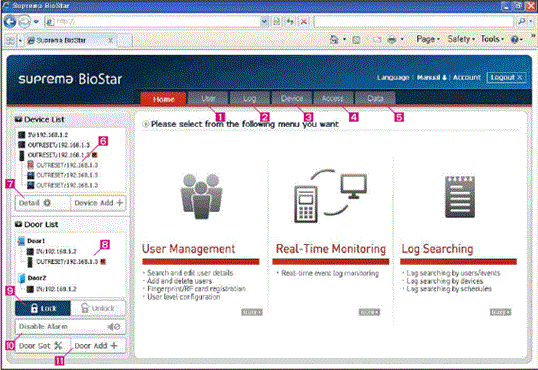The height and width of the screenshot is (370, 538).
Task: Select Door1 in the Door List
Action: tap(32, 241)
